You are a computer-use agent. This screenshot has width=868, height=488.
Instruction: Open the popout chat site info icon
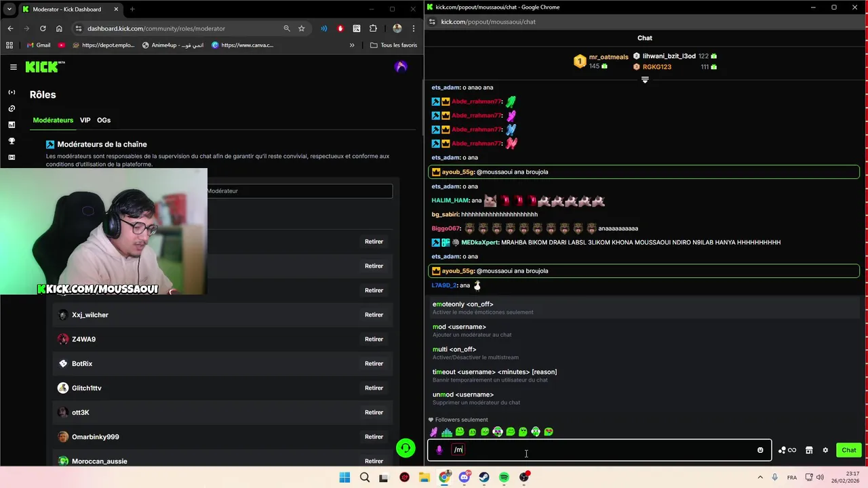[432, 22]
